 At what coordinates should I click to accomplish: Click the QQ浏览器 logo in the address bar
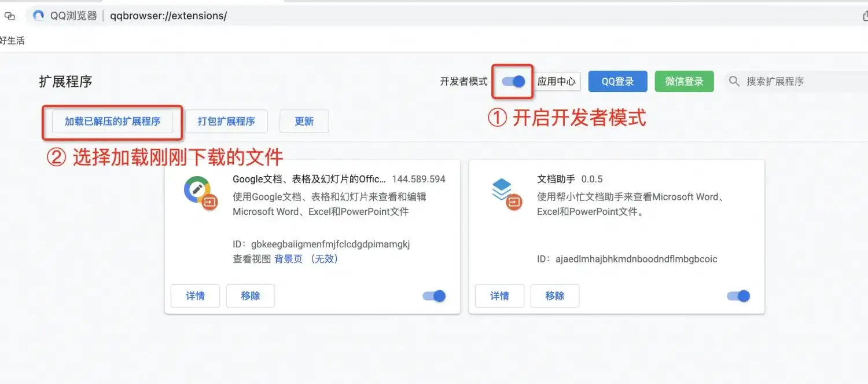click(x=38, y=16)
